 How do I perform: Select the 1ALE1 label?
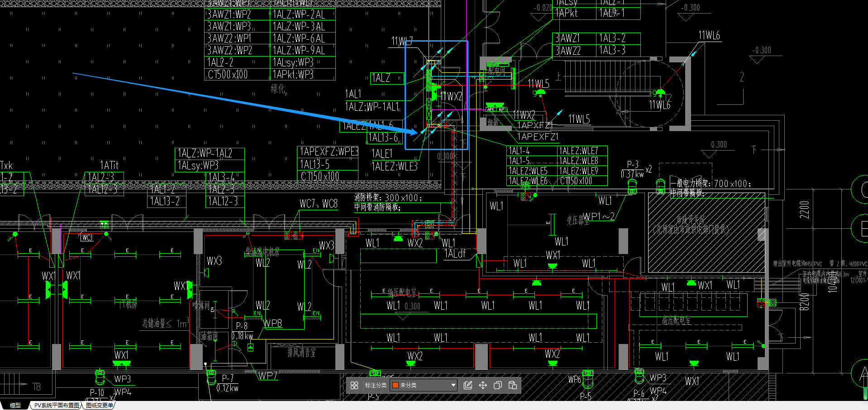[x=382, y=154]
